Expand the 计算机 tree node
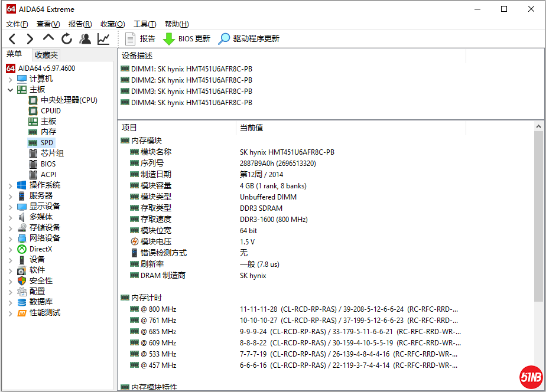The image size is (546, 392). [x=10, y=79]
